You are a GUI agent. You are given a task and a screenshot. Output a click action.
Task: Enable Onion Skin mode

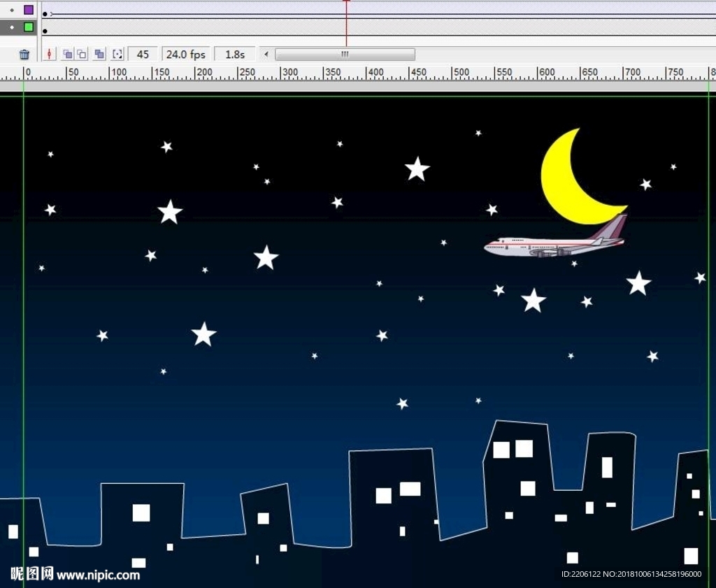tap(68, 55)
